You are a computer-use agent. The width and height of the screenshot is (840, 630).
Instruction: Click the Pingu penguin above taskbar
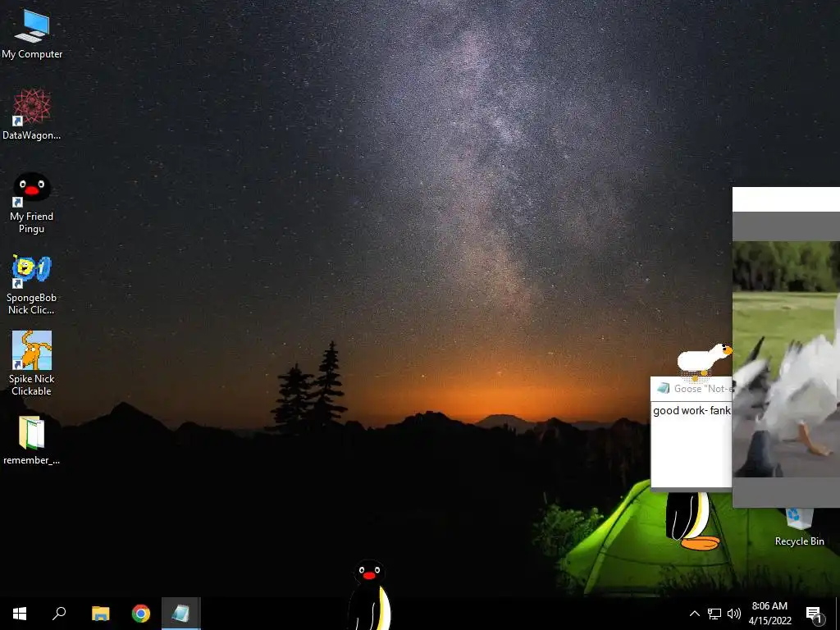click(370, 594)
